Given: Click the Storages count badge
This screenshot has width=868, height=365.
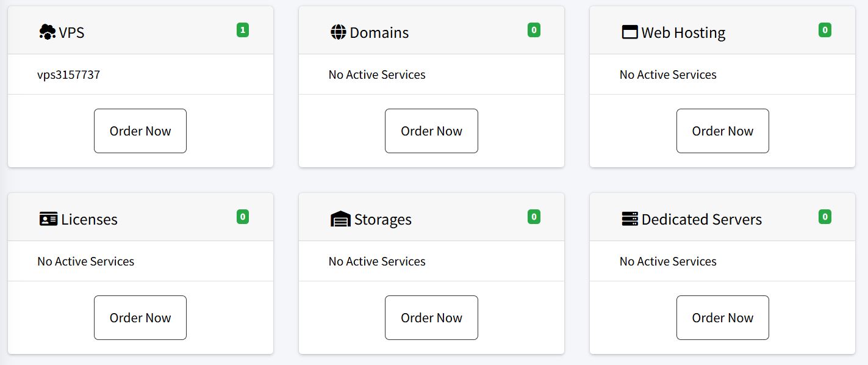Looking at the screenshot, I should click(x=534, y=217).
